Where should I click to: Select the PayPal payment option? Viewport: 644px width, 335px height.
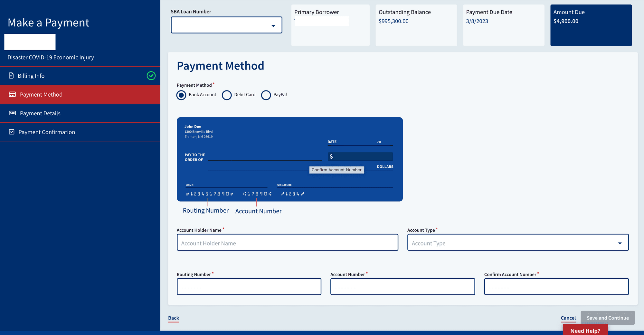266,95
